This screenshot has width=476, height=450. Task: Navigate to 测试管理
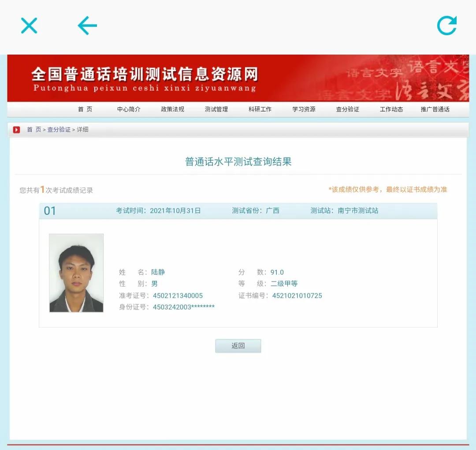pos(216,110)
